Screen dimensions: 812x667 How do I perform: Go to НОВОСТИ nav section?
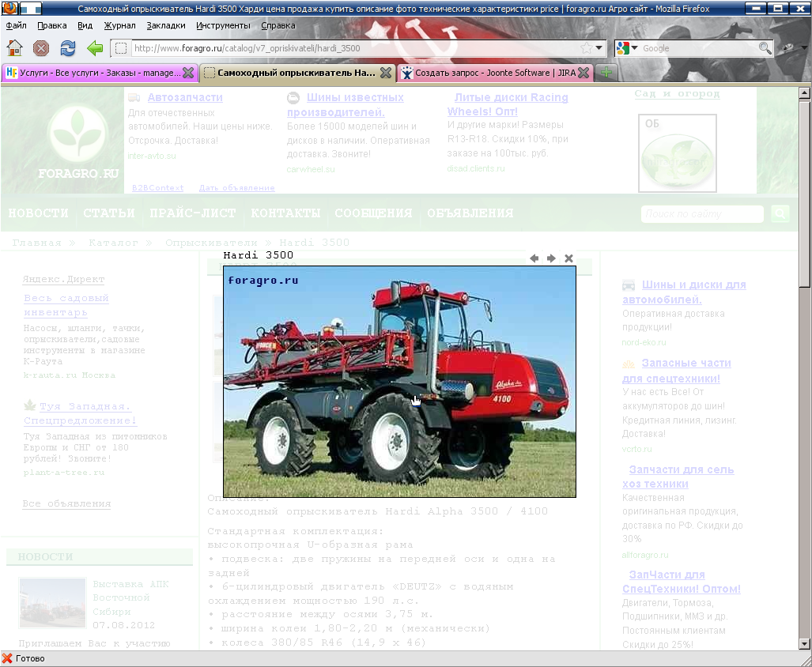pyautogui.click(x=38, y=213)
